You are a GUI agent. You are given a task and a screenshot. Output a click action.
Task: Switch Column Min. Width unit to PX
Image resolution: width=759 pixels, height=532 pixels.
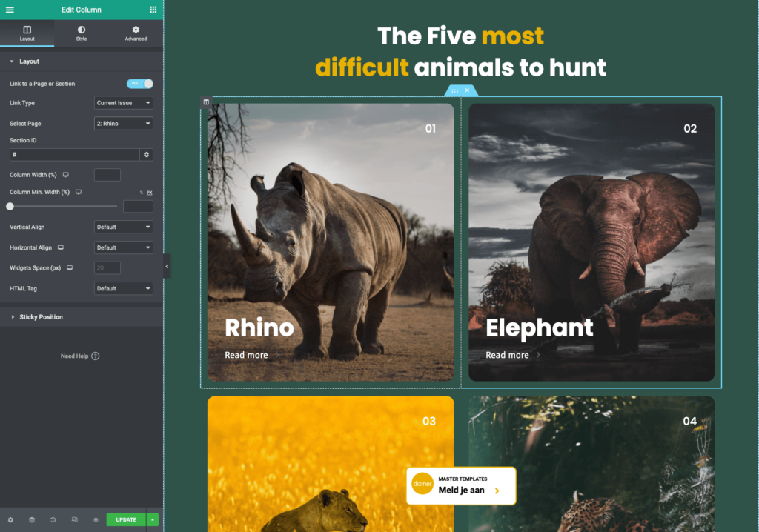(x=149, y=192)
